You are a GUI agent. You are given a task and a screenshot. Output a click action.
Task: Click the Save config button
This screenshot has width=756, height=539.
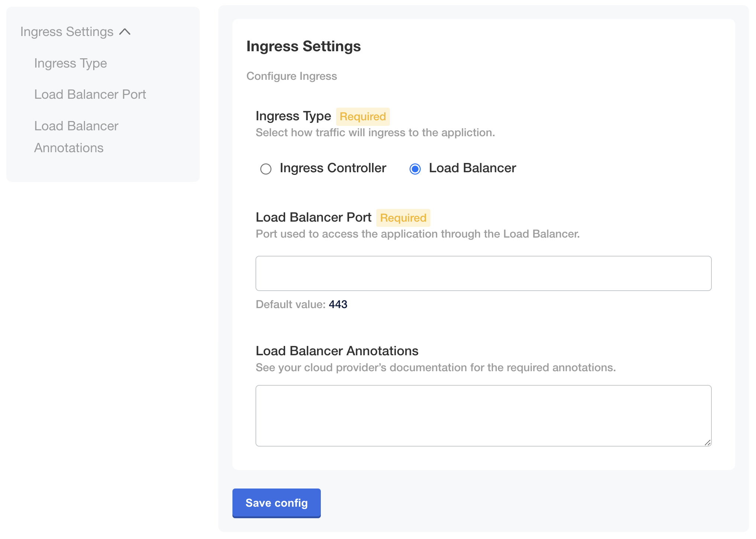click(276, 503)
